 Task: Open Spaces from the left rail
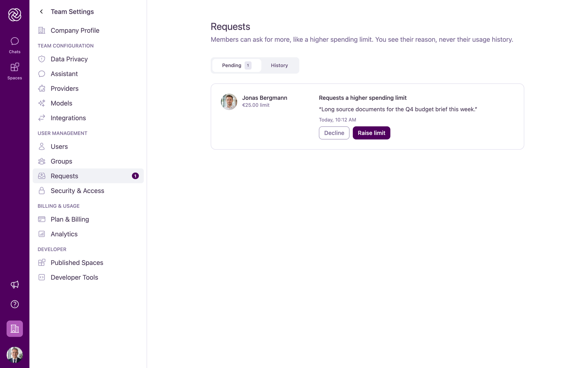tap(15, 71)
